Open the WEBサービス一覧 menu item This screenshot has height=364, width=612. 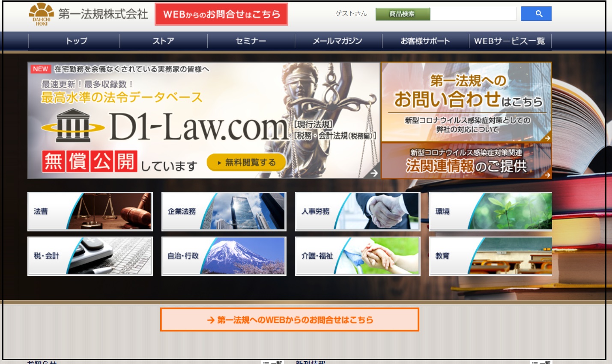(510, 41)
